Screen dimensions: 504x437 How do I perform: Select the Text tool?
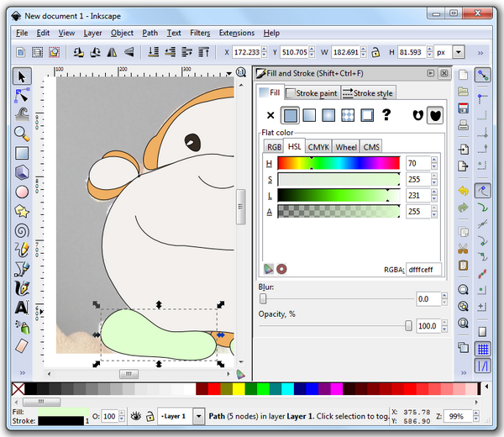coord(22,308)
